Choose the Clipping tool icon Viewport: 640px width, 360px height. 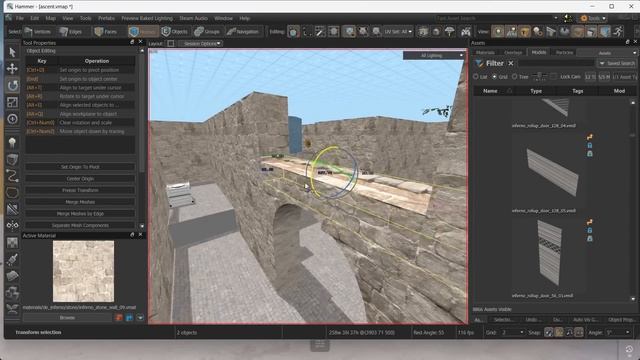12,209
